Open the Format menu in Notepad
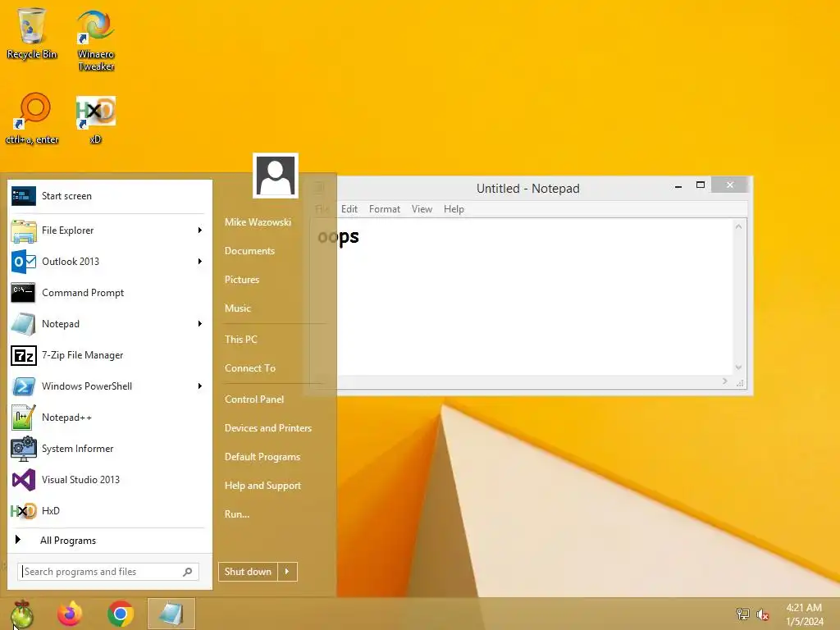The height and width of the screenshot is (630, 840). pos(385,209)
